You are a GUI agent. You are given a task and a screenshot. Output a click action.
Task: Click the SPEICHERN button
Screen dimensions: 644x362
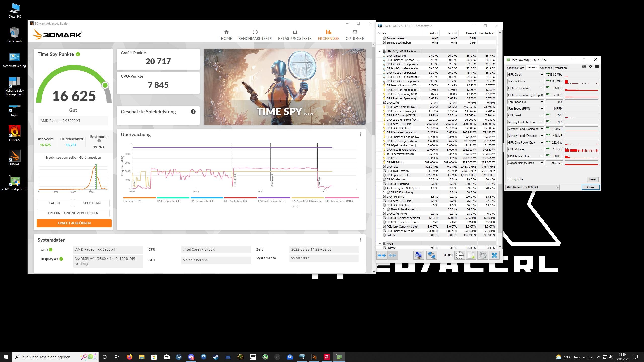(92, 203)
